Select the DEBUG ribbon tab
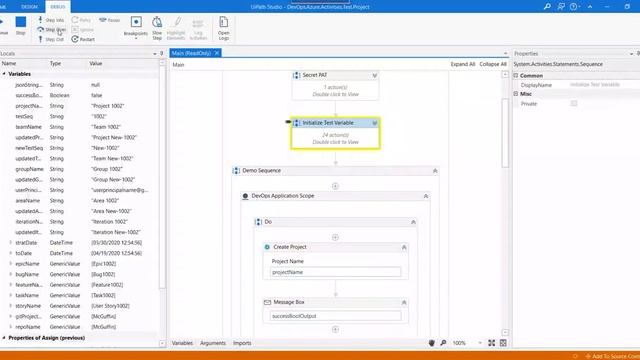This screenshot has width=640, height=360. [x=58, y=7]
